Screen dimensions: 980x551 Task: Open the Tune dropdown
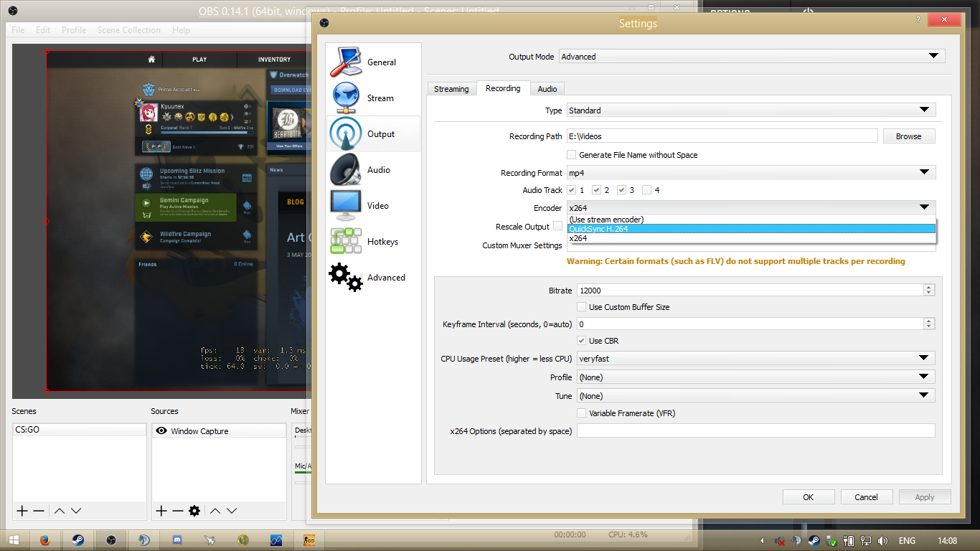(x=756, y=396)
